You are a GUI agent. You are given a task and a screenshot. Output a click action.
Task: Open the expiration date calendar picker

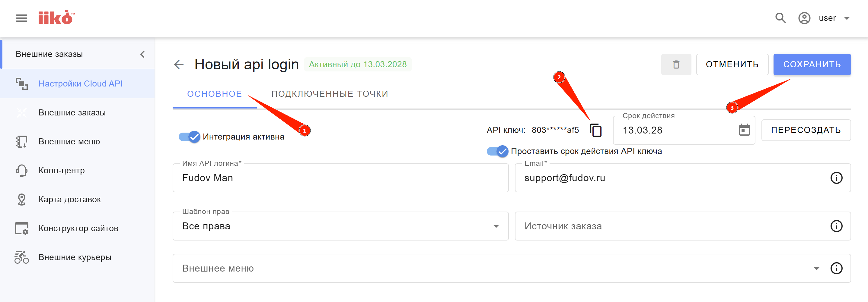744,130
